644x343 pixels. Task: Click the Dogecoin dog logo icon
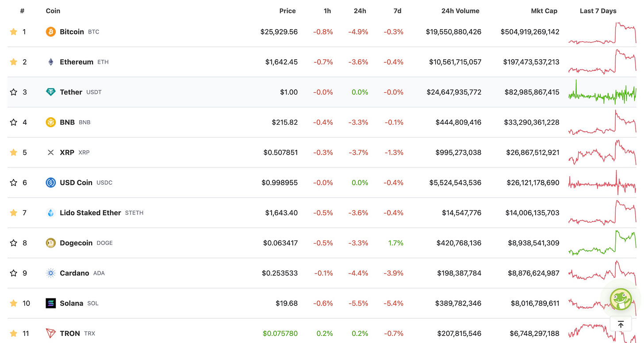pos(51,243)
